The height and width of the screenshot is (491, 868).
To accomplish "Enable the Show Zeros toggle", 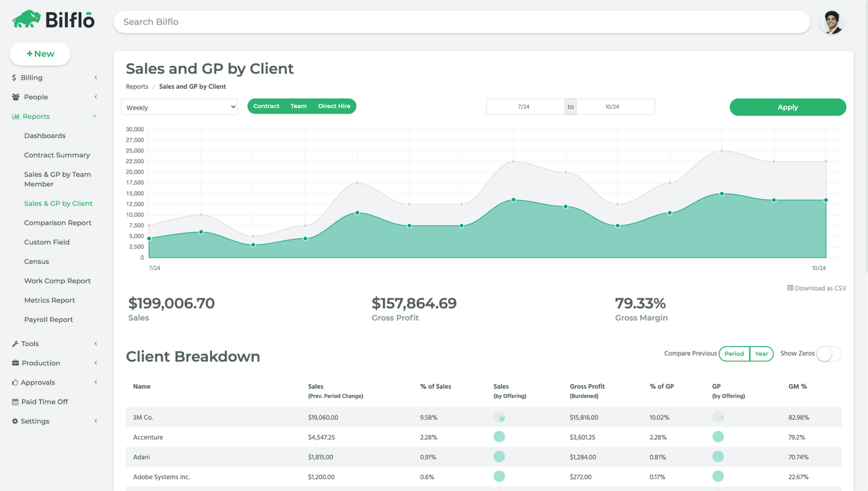I will (x=829, y=354).
